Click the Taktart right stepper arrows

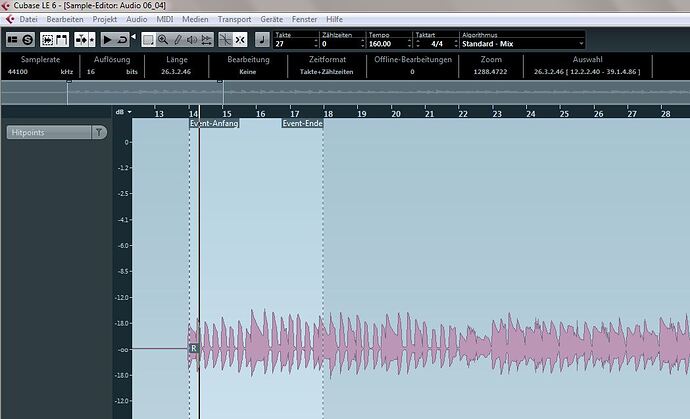coord(456,44)
